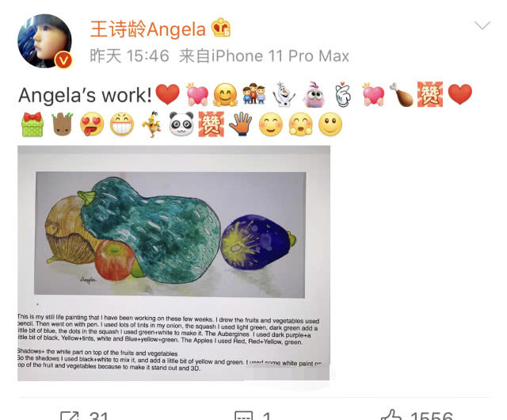Open the profile avatar photo

[44, 40]
